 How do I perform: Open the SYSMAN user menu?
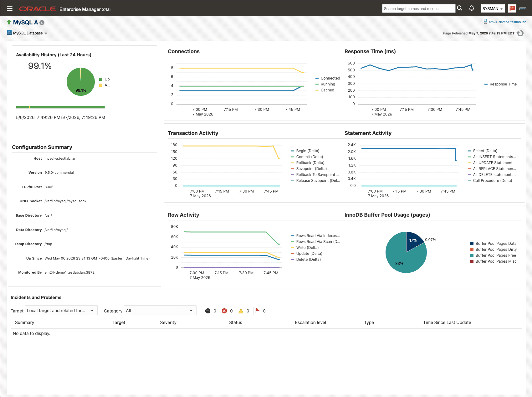pos(493,8)
